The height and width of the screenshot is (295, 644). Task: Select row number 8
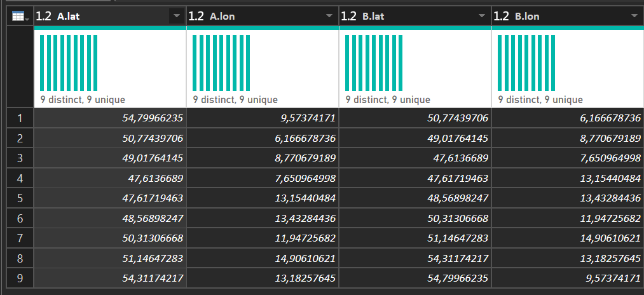(x=20, y=258)
